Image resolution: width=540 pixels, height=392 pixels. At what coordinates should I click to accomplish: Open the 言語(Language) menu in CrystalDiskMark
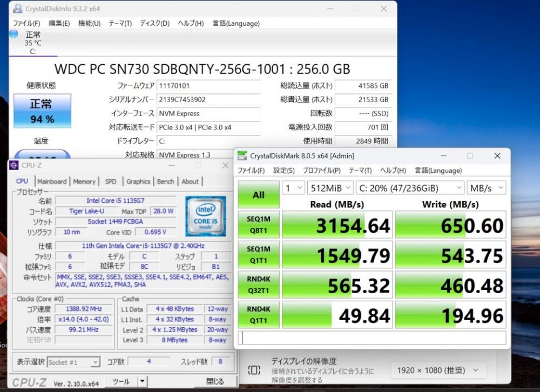(x=438, y=171)
